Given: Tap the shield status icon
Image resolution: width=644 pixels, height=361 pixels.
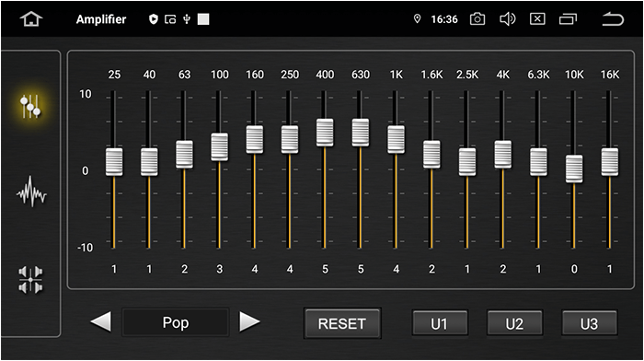Looking at the screenshot, I should click(154, 19).
